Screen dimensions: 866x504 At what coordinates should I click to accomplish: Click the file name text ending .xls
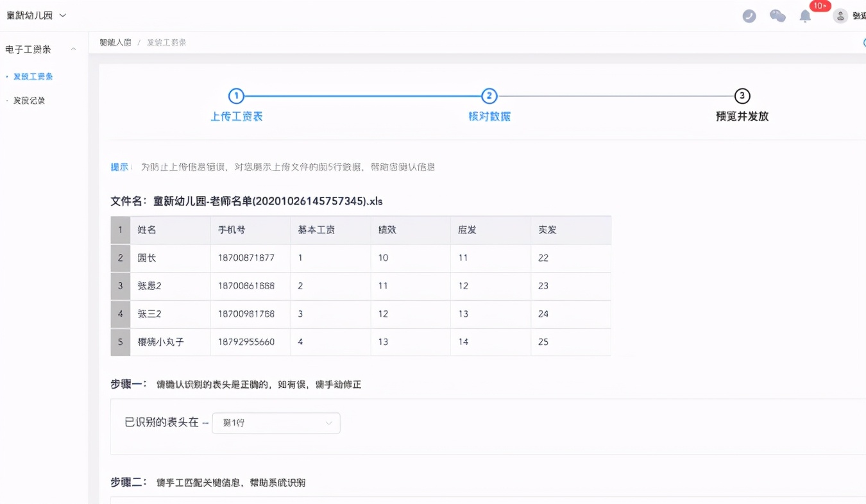(267, 201)
